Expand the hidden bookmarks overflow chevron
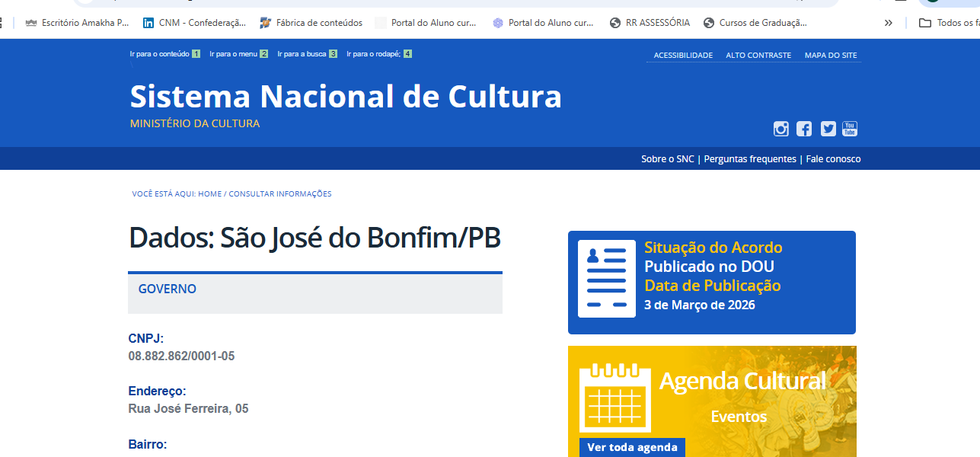The image size is (980, 457). (888, 23)
